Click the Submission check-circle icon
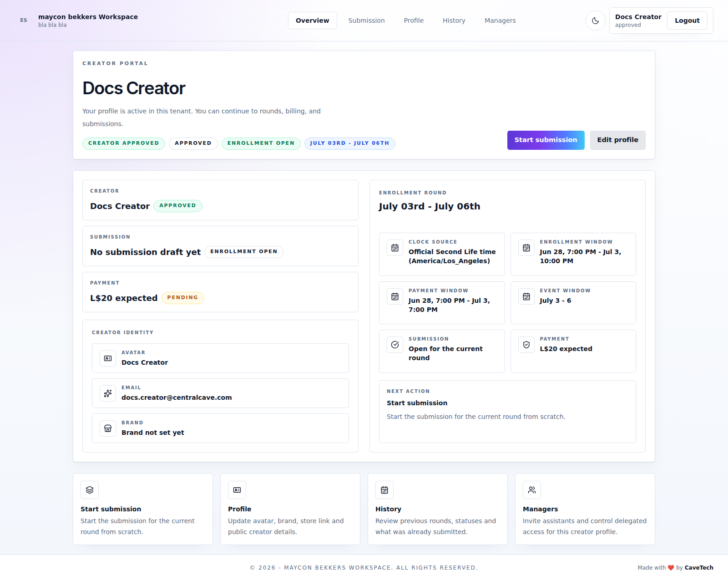 click(x=395, y=345)
